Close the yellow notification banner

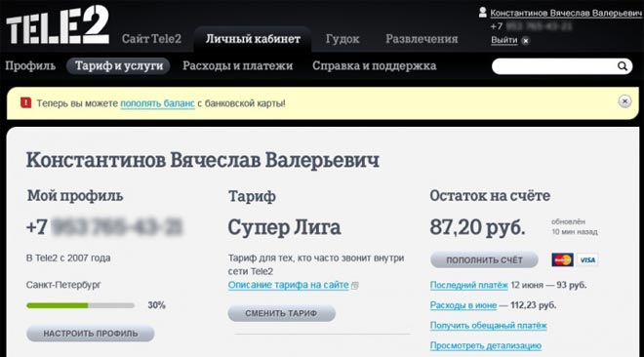(x=624, y=100)
